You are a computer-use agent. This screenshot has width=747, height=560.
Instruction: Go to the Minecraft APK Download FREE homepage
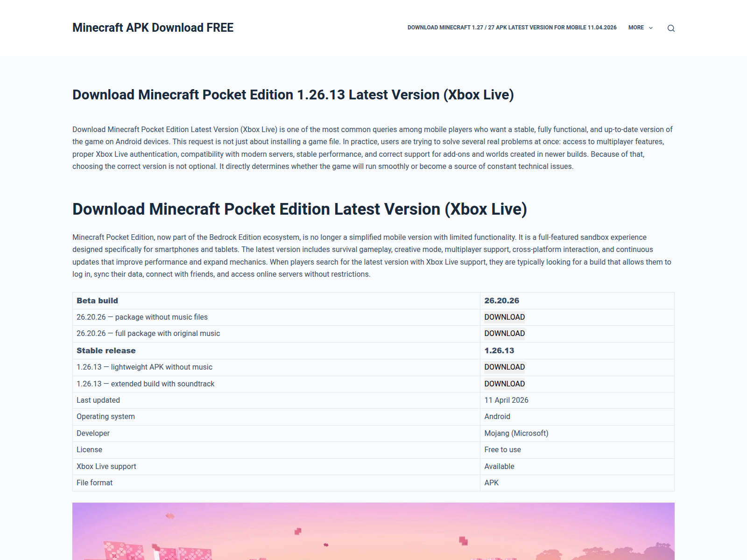tap(153, 28)
